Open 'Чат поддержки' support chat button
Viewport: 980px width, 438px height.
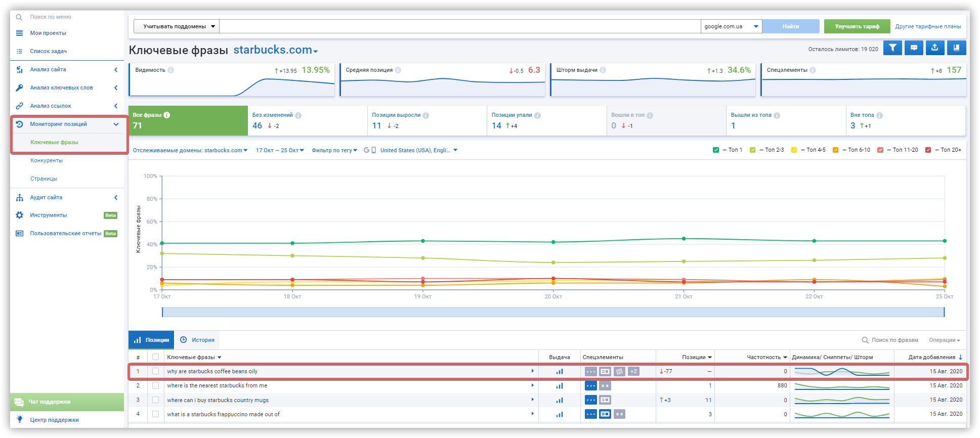tap(67, 402)
